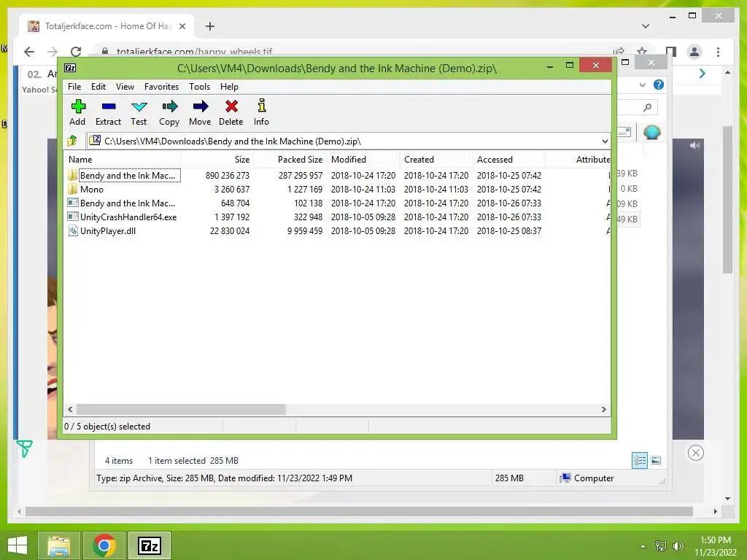Sort by Packed Size column header

coord(290,160)
